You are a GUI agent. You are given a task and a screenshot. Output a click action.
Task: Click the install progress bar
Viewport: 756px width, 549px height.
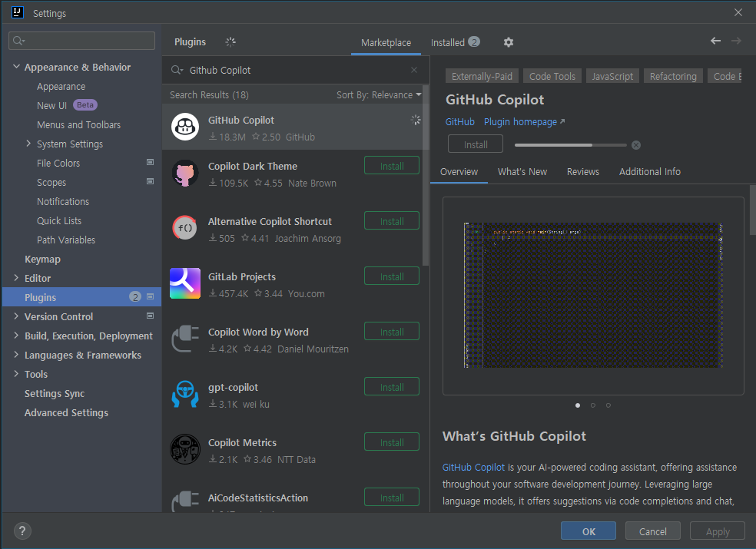(570, 145)
